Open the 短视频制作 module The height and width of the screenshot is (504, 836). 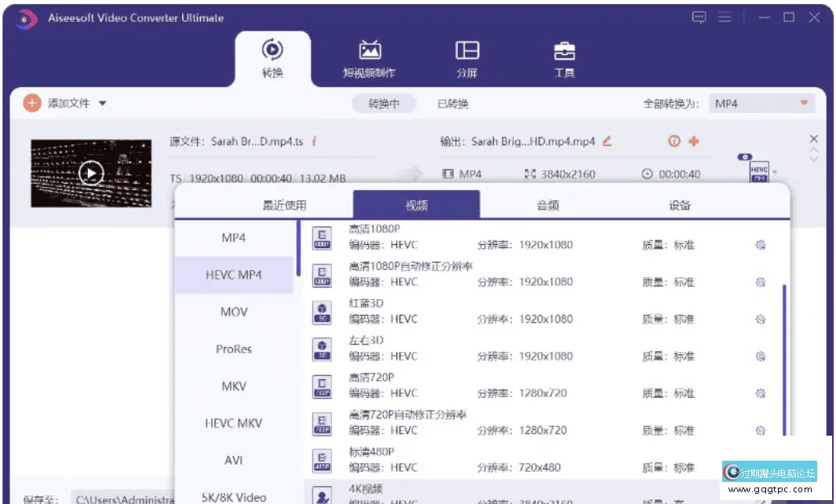click(x=369, y=59)
